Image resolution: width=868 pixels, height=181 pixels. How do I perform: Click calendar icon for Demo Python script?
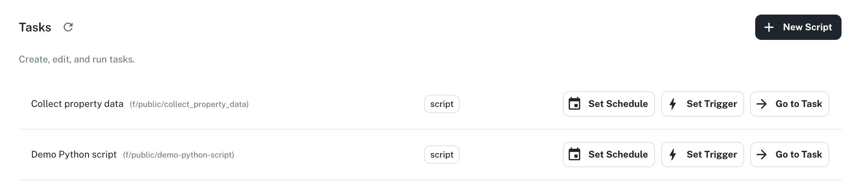574,155
